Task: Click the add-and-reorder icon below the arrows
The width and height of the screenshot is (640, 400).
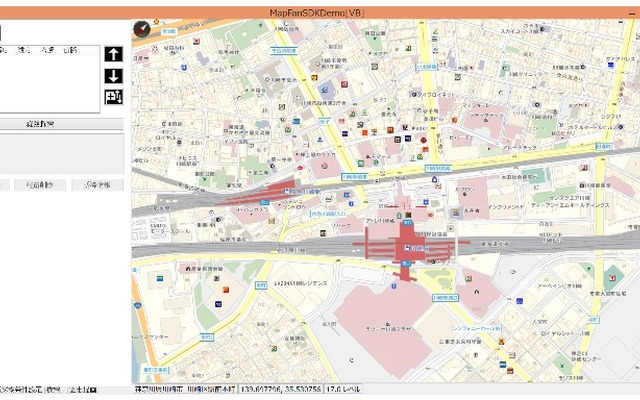Action: pyautogui.click(x=113, y=97)
